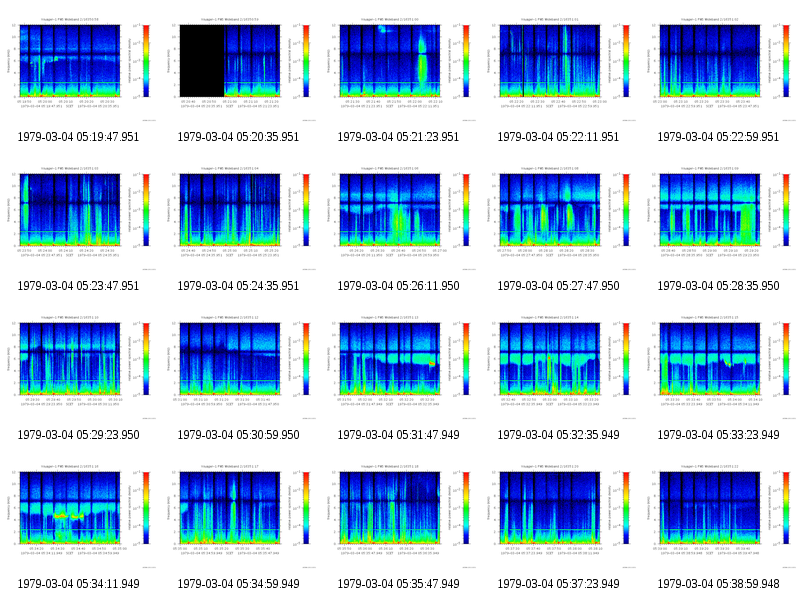Open the 05:30:59.950 spectrogram thumbnail
The height and width of the screenshot is (596, 800).
(x=238, y=367)
